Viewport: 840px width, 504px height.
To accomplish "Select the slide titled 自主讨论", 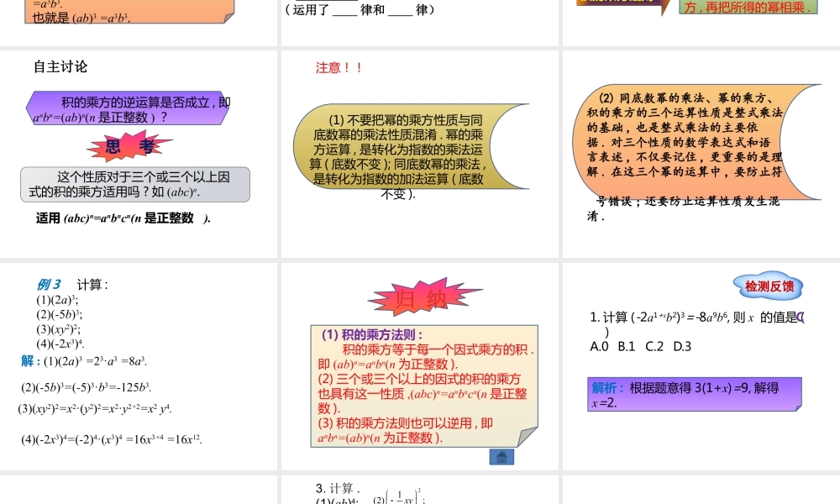I will (139, 151).
